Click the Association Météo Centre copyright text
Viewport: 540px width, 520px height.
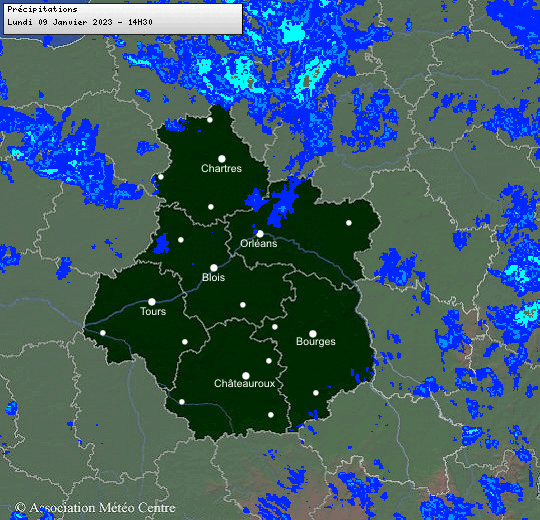[95, 508]
